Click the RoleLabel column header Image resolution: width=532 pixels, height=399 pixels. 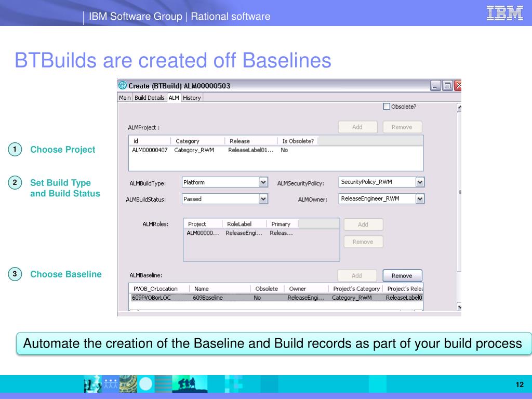click(244, 224)
